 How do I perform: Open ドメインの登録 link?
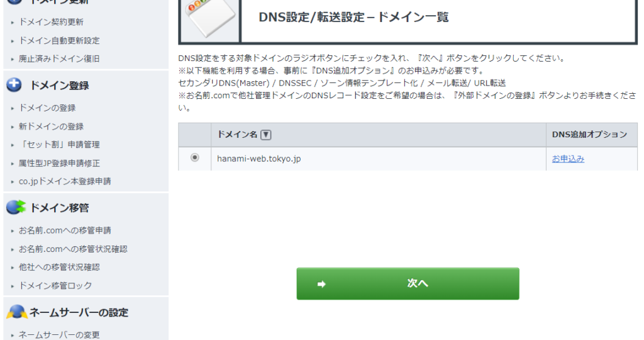47,108
